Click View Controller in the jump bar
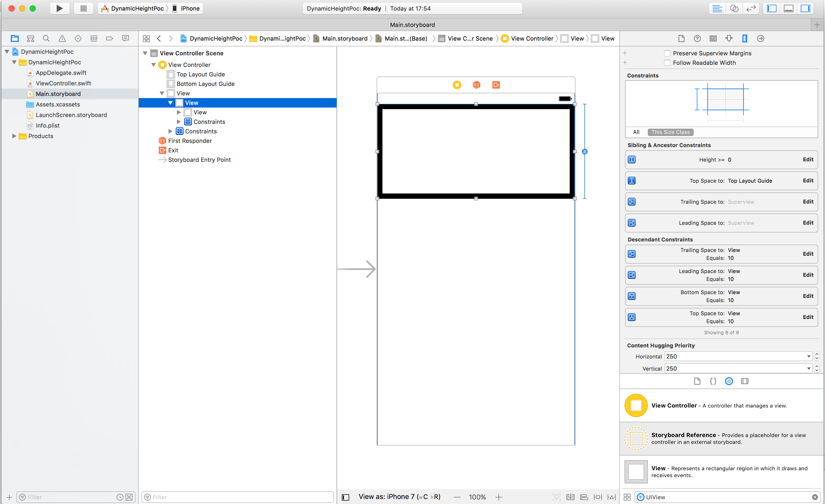825x504 pixels. tap(532, 38)
